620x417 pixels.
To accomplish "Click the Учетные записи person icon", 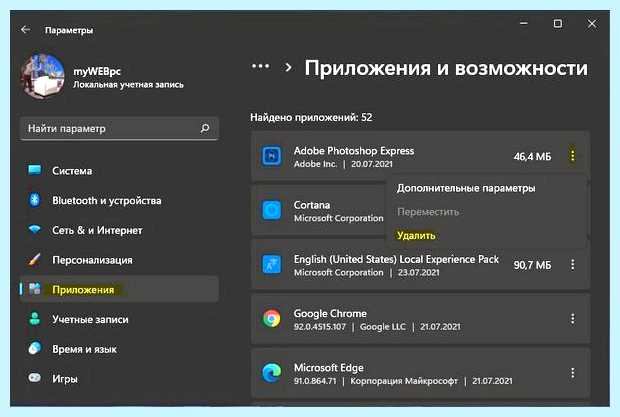I will tap(35, 319).
